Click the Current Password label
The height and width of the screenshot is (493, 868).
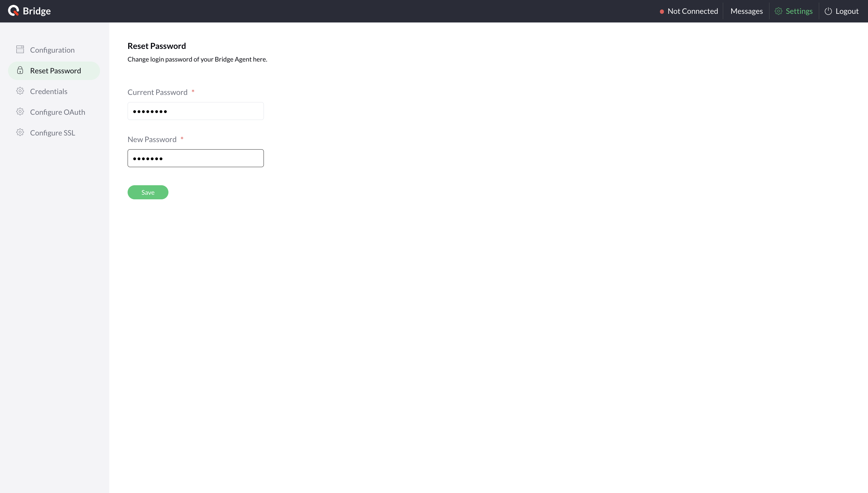coord(157,92)
